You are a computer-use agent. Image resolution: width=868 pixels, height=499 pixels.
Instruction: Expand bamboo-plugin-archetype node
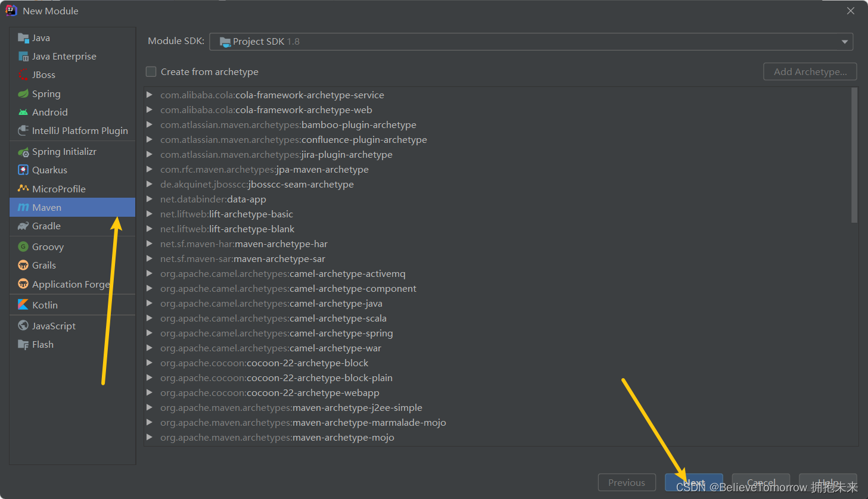pyautogui.click(x=150, y=124)
